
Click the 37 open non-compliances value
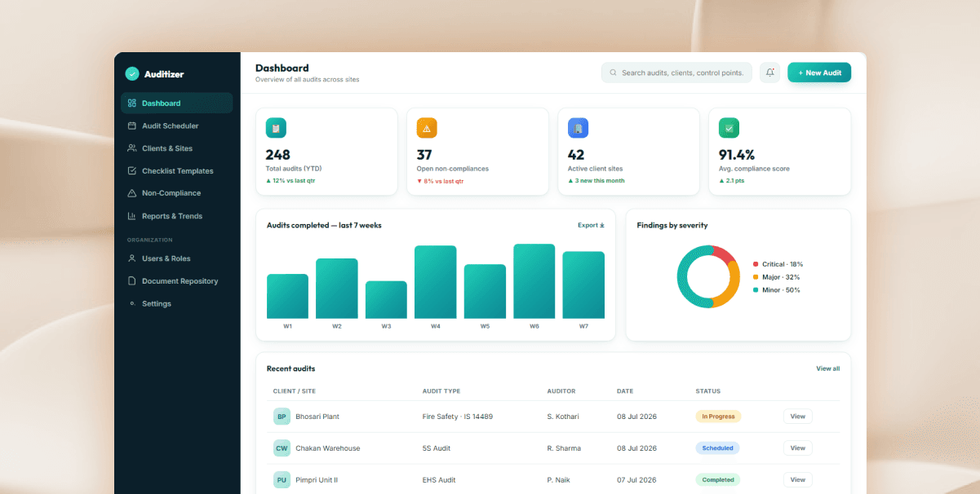pyautogui.click(x=424, y=155)
